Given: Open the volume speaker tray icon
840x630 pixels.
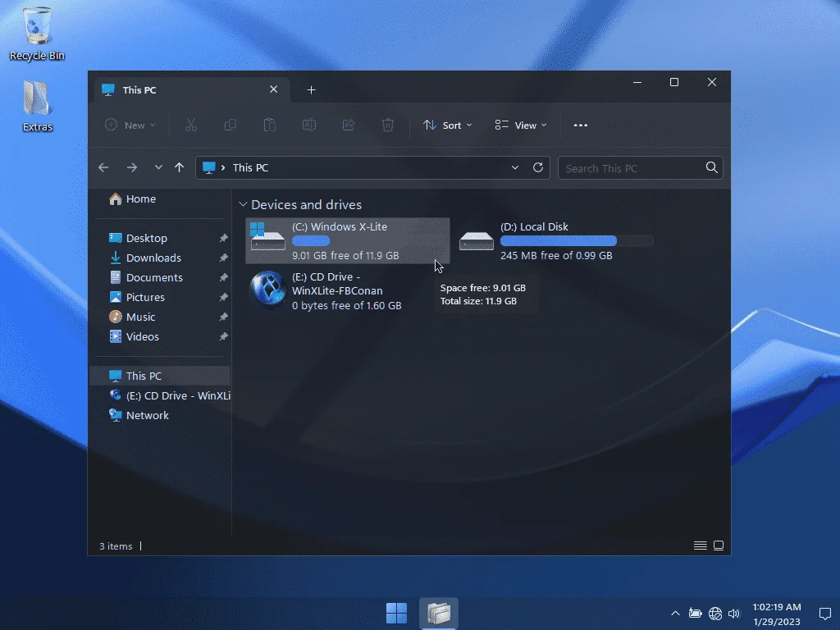Looking at the screenshot, I should 734,614.
